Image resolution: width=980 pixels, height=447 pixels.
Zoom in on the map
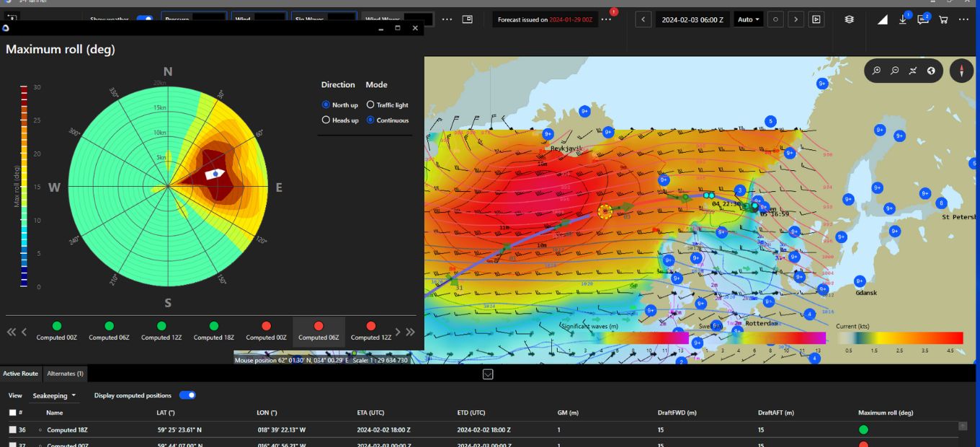876,71
